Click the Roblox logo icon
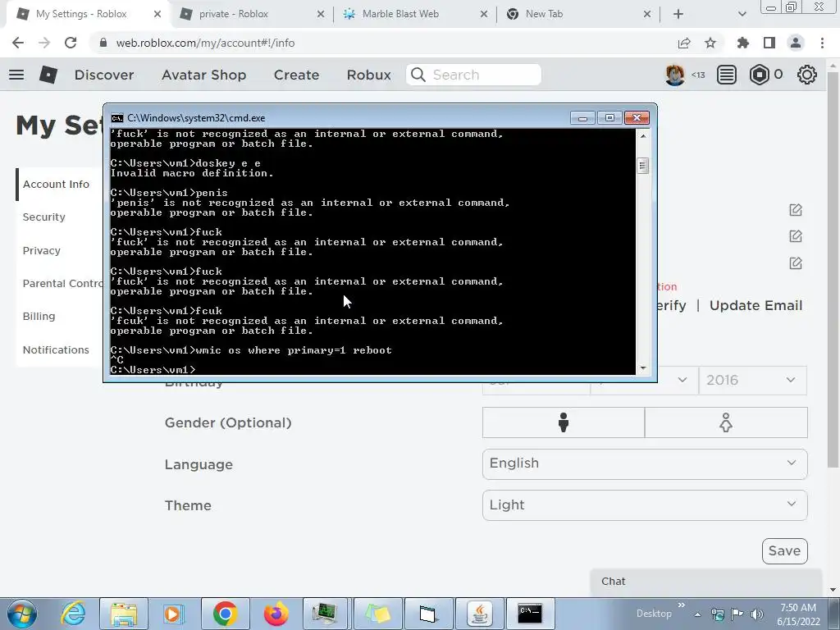 point(48,75)
